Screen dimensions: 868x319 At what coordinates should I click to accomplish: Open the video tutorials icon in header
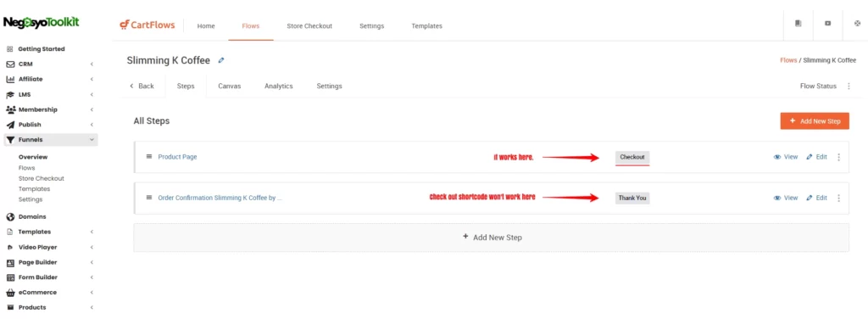click(x=827, y=24)
